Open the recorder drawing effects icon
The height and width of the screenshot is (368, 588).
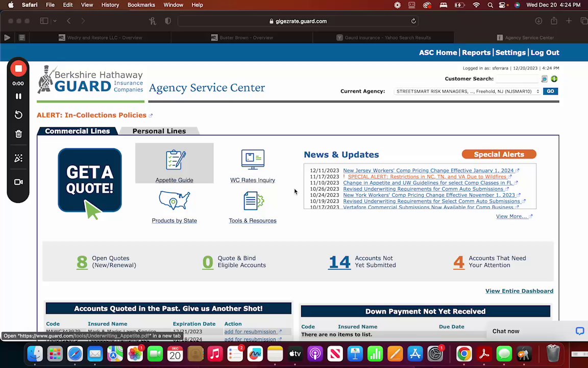pyautogui.click(x=18, y=158)
